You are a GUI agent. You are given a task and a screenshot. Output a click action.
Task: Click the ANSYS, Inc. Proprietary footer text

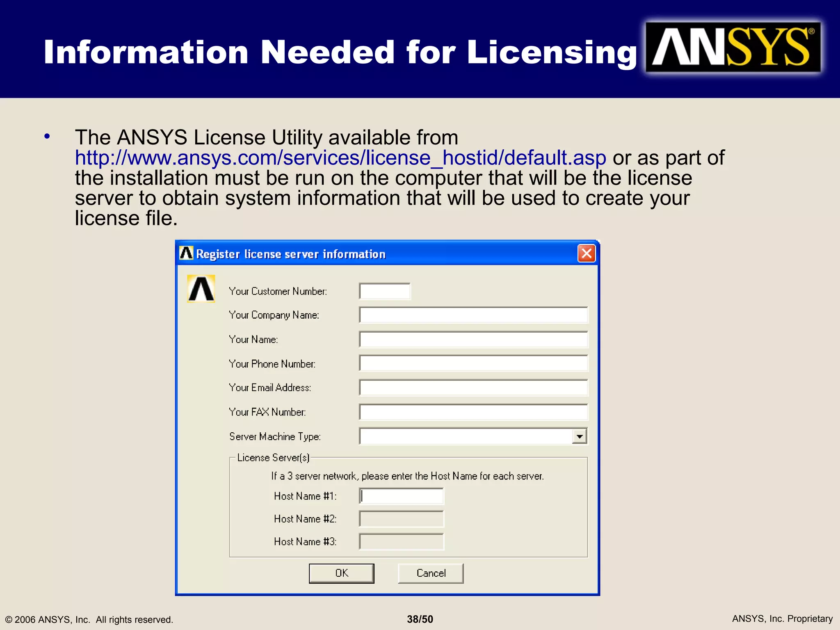tap(782, 619)
